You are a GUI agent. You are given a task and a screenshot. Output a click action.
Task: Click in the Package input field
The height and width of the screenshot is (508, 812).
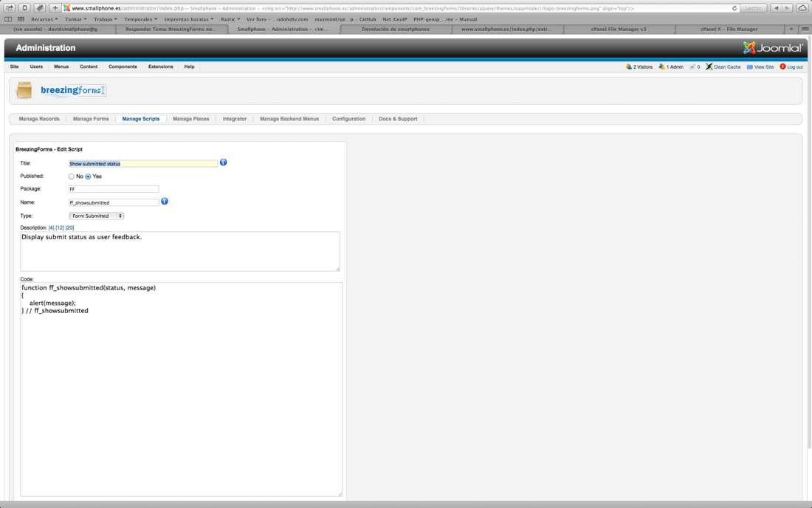pos(114,189)
